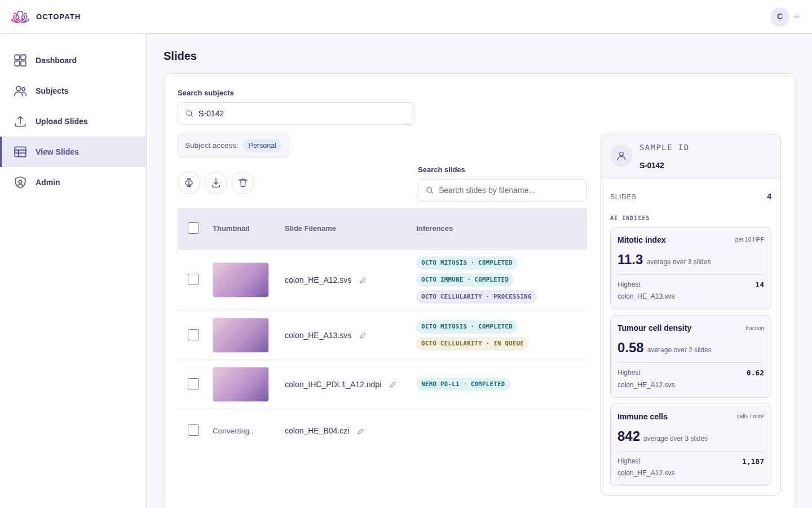Click the Mitotic index value 11.3
Viewport: 812px width, 508px height.
[x=630, y=260]
